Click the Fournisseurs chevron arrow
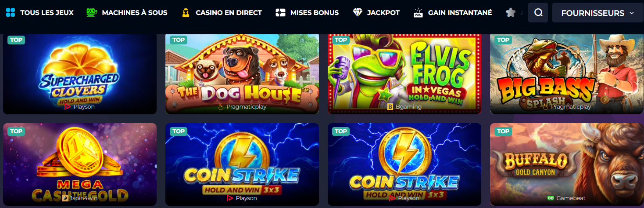The image size is (644, 208). [x=632, y=13]
